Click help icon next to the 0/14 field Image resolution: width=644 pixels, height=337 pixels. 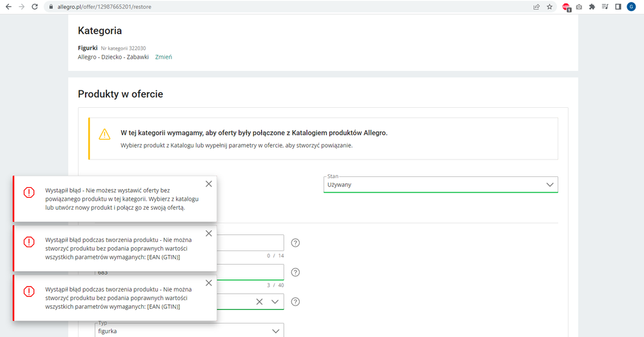[x=295, y=243]
